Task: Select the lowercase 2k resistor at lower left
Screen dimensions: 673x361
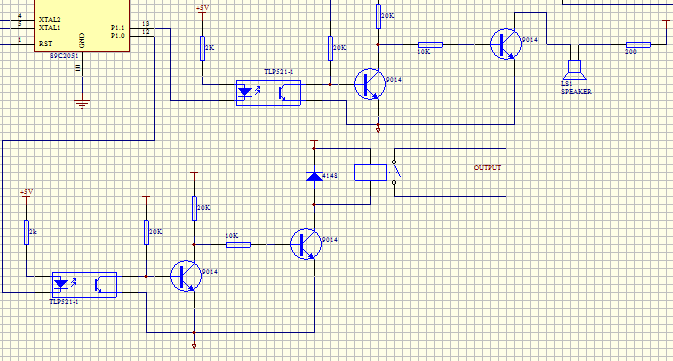Action: pyautogui.click(x=26, y=232)
